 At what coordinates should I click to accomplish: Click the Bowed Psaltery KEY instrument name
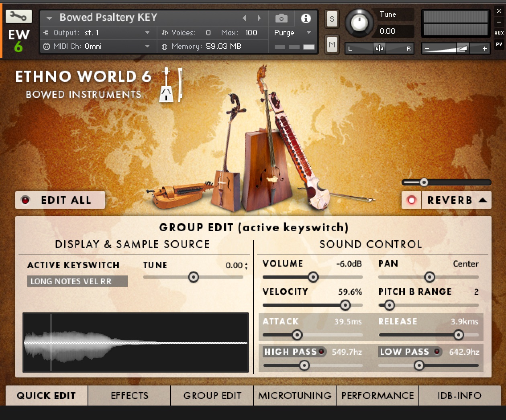[x=108, y=17]
